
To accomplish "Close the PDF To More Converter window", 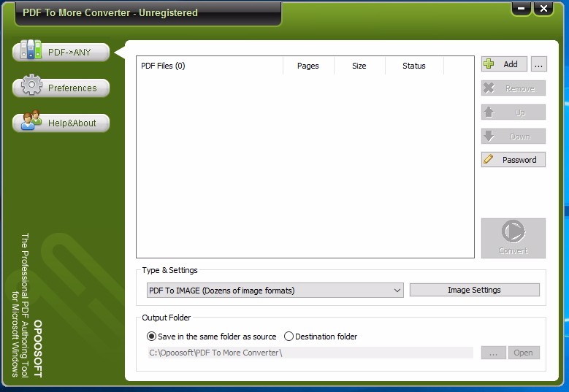I will click(x=543, y=9).
